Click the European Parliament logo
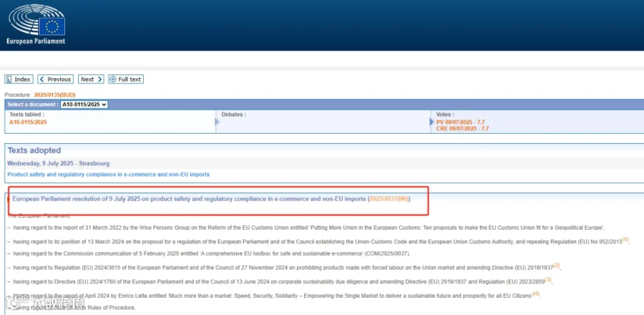 pos(36,24)
